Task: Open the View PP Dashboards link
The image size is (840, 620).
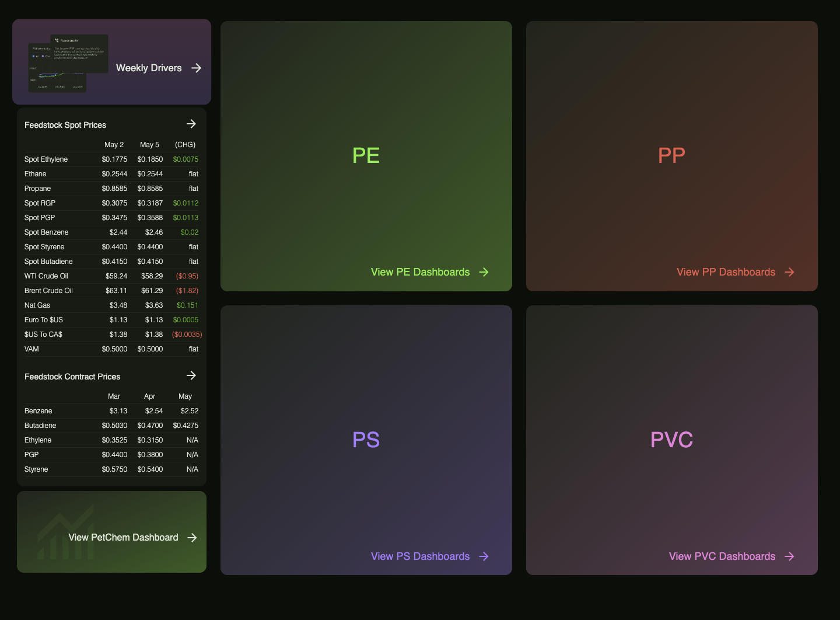Action: tap(726, 272)
